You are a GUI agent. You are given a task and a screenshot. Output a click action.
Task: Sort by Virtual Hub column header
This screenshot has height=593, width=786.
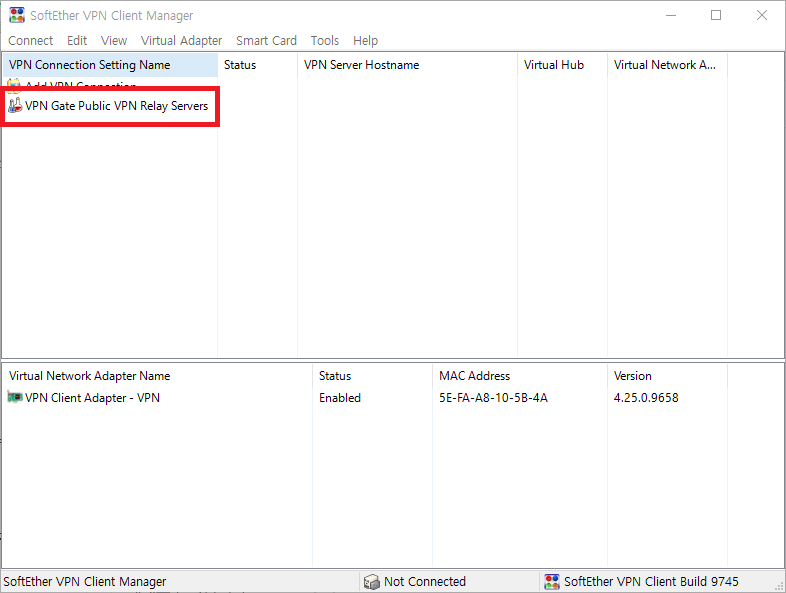click(562, 65)
